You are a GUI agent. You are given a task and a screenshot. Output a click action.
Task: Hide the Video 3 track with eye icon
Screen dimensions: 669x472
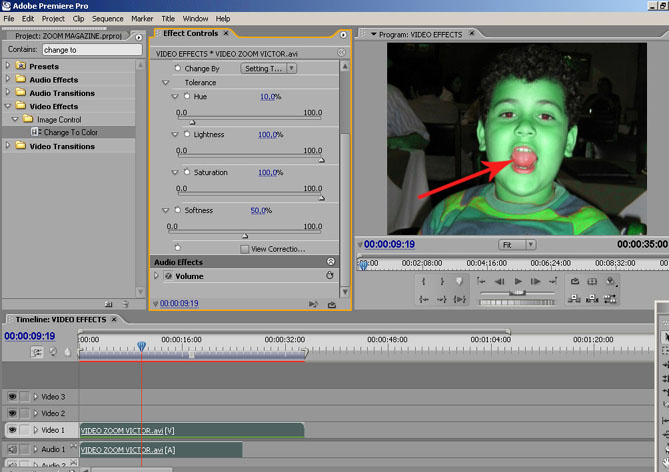pyautogui.click(x=12, y=397)
